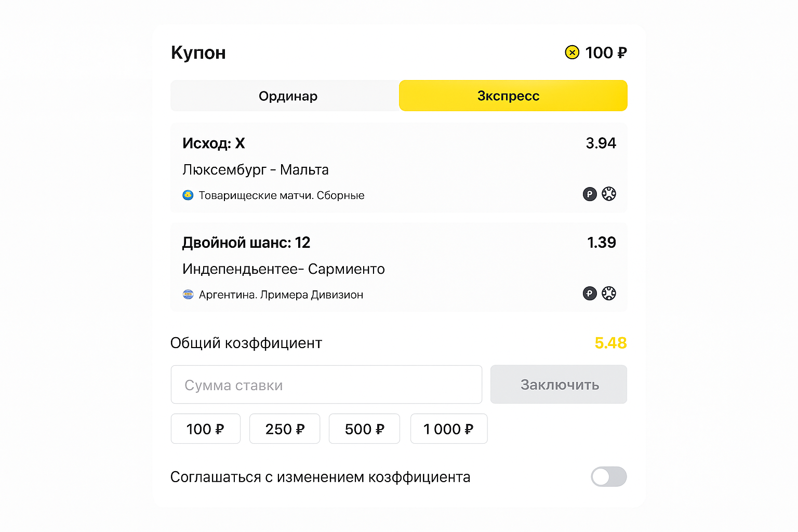The height and width of the screenshot is (532, 798).
Task: Click the yellow coin icon beside the balance
Action: tap(572, 52)
